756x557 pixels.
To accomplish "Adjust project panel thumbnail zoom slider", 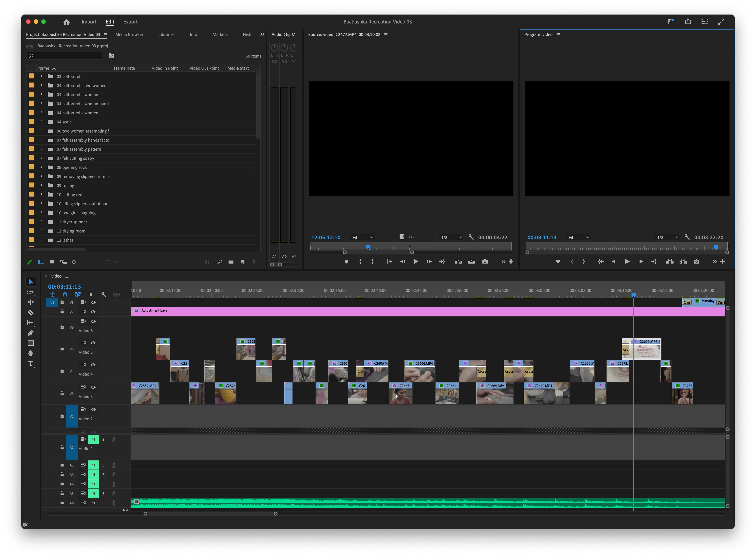I will [x=74, y=262].
